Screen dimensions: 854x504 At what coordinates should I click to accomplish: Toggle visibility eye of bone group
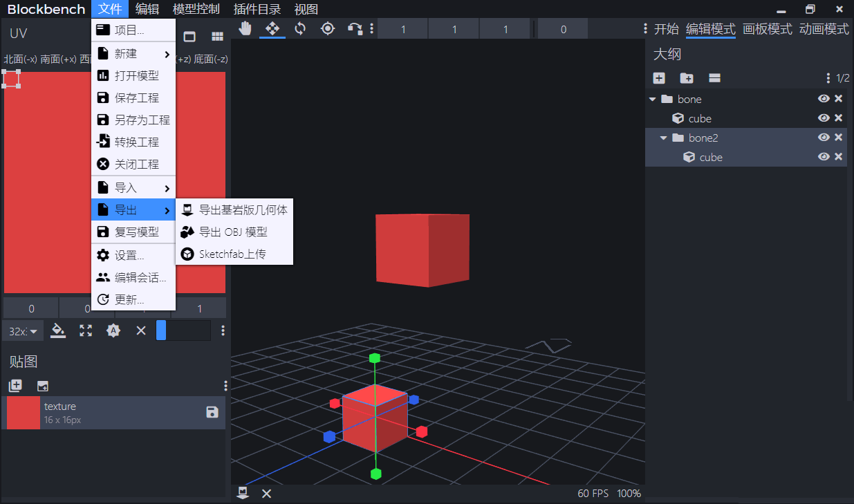(x=824, y=99)
